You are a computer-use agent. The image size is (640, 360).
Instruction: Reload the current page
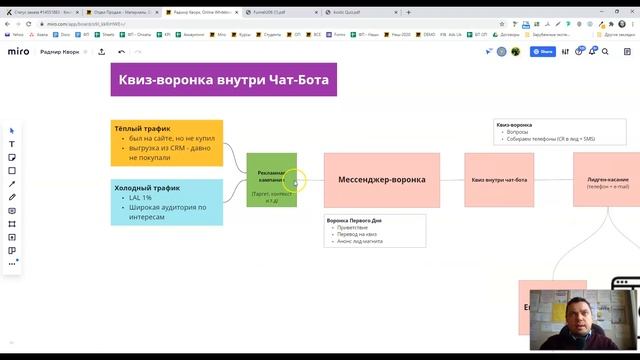(x=29, y=24)
